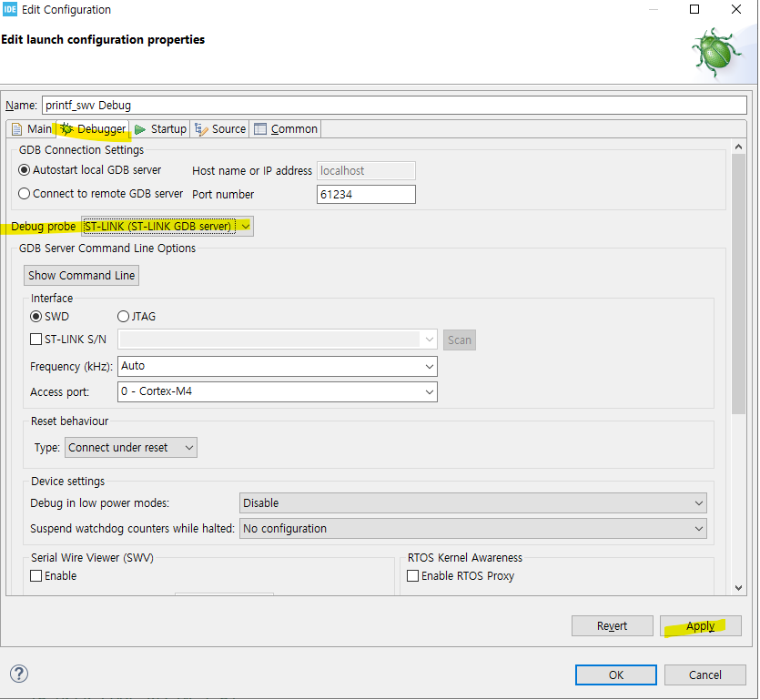760x700 pixels.
Task: Click the Cancel button
Action: 705,675
